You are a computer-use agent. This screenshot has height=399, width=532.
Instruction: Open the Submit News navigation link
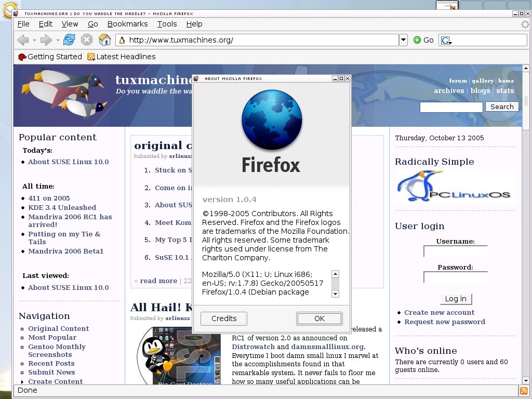(x=51, y=373)
